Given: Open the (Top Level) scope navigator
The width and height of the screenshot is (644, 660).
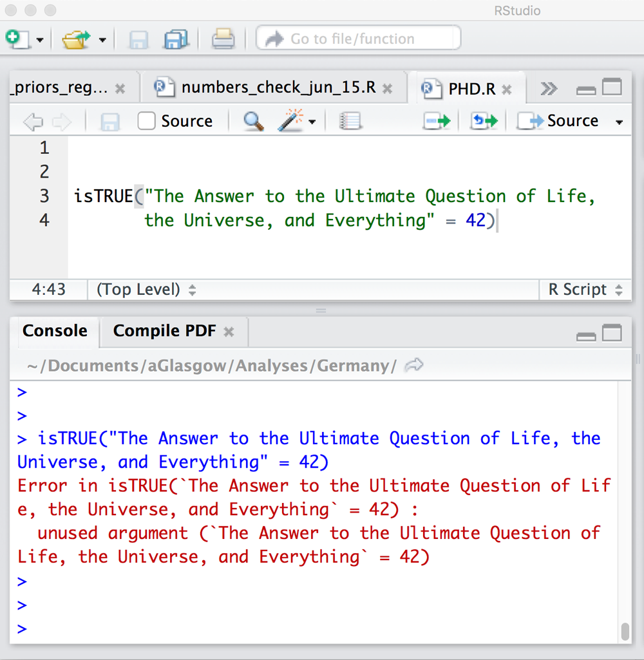Looking at the screenshot, I should [x=146, y=290].
